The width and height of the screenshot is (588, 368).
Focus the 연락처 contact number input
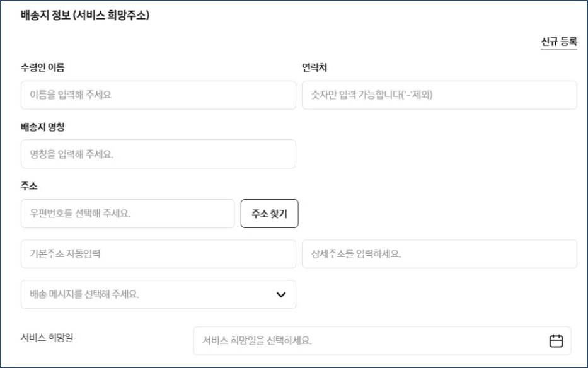(439, 95)
